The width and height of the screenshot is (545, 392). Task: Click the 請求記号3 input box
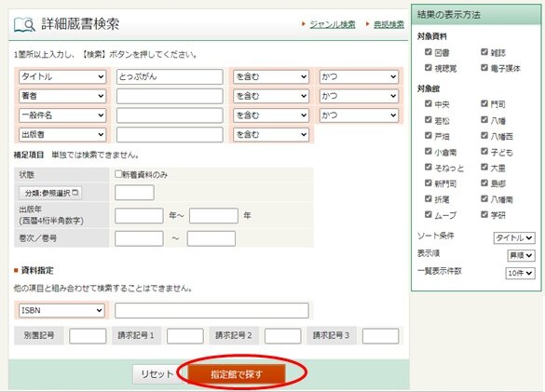[x=381, y=336]
